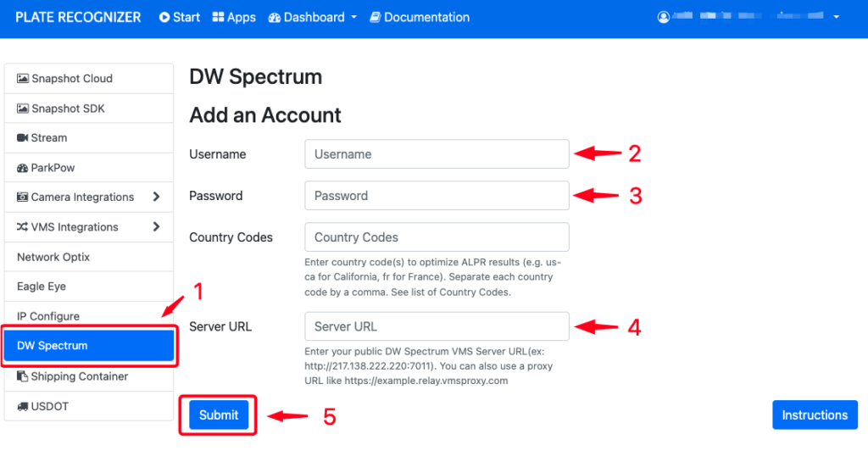Click the user profile avatar icon
The height and width of the screenshot is (451, 868).
click(663, 17)
